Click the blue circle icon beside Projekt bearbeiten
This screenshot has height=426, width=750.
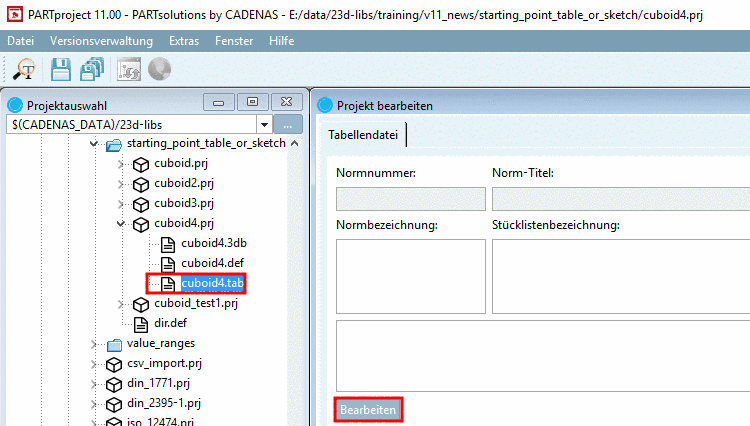coord(325,105)
